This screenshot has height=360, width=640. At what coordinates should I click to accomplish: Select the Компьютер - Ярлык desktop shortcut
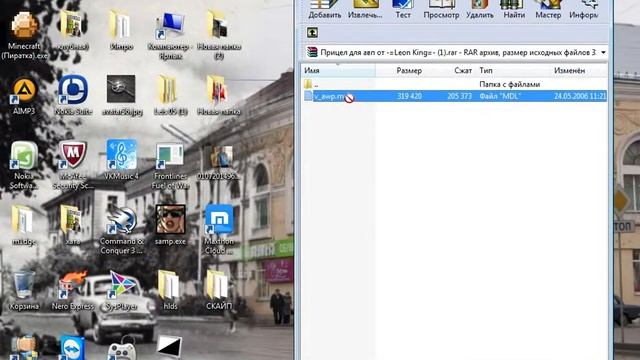point(170,36)
